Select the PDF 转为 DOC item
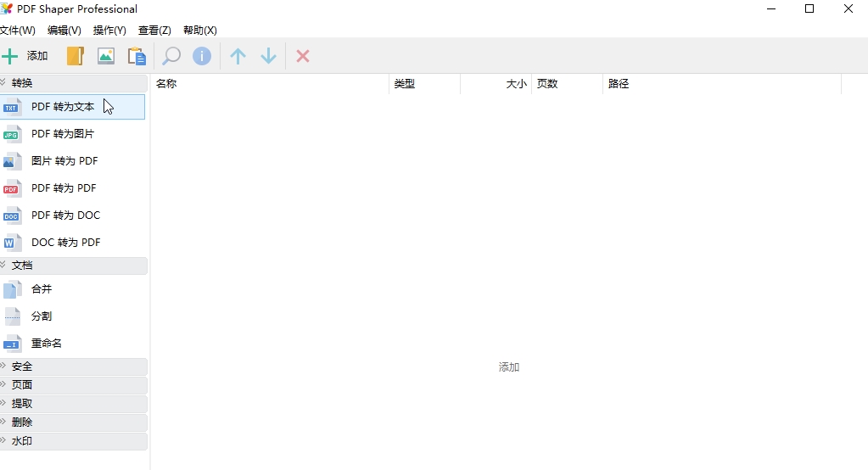 pyautogui.click(x=72, y=215)
